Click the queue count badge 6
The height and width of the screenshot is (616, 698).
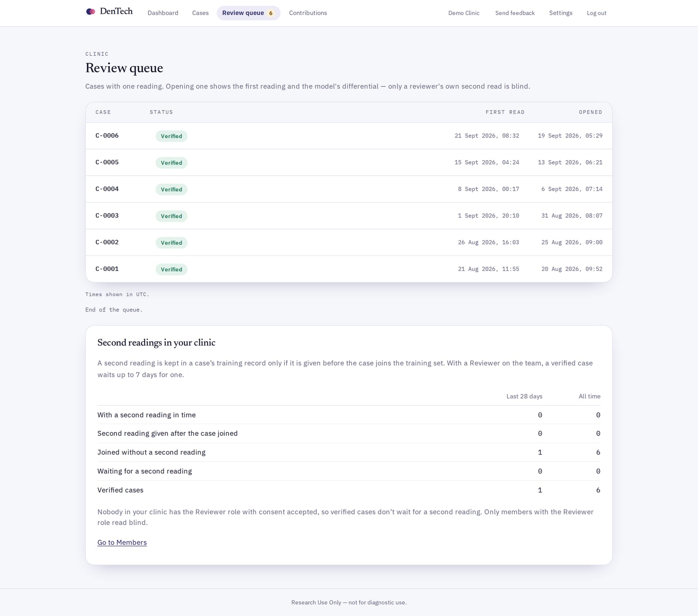tap(271, 13)
